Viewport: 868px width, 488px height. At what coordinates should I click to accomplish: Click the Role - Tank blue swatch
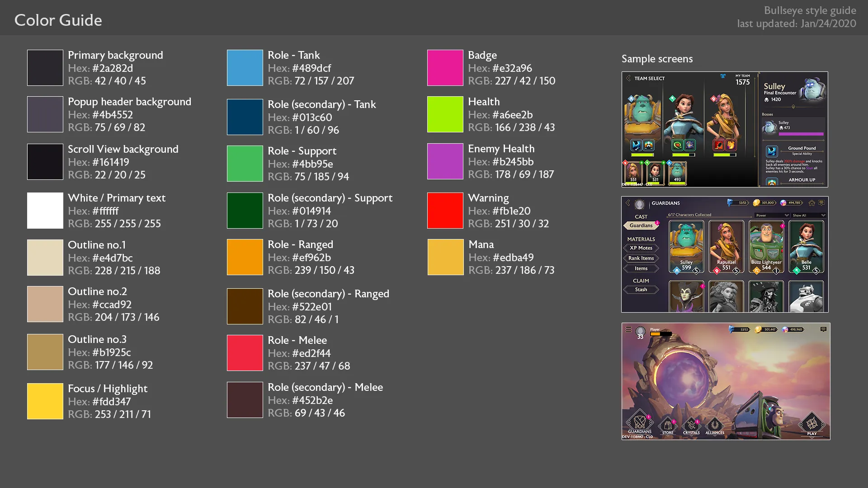coord(245,68)
